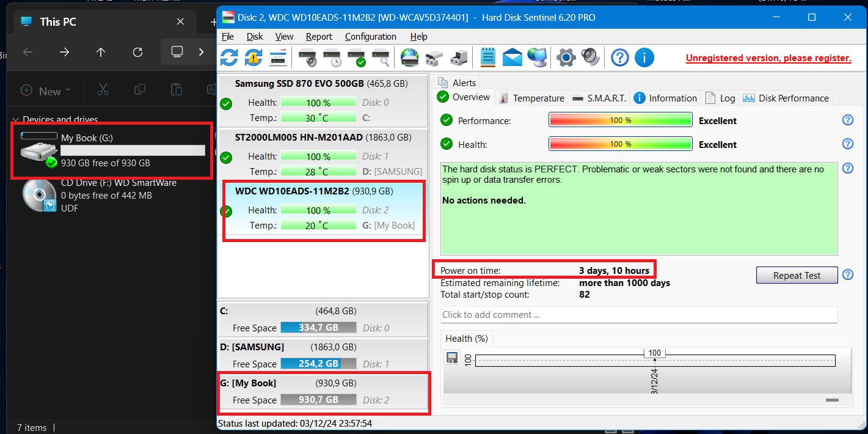Switch to the Disk Performance tab

click(x=786, y=98)
